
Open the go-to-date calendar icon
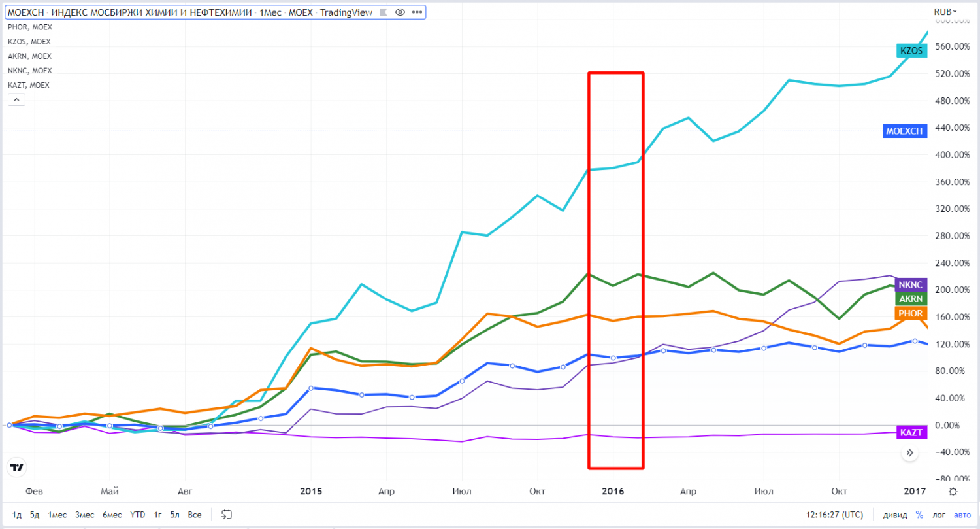click(x=227, y=515)
